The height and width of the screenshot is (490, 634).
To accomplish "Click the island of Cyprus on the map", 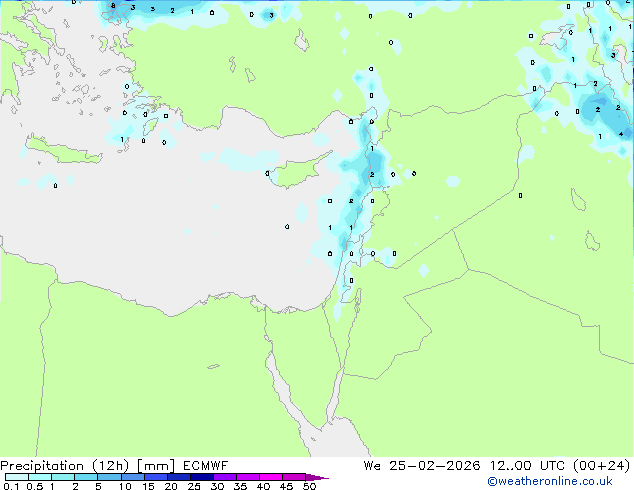I will coord(297,171).
